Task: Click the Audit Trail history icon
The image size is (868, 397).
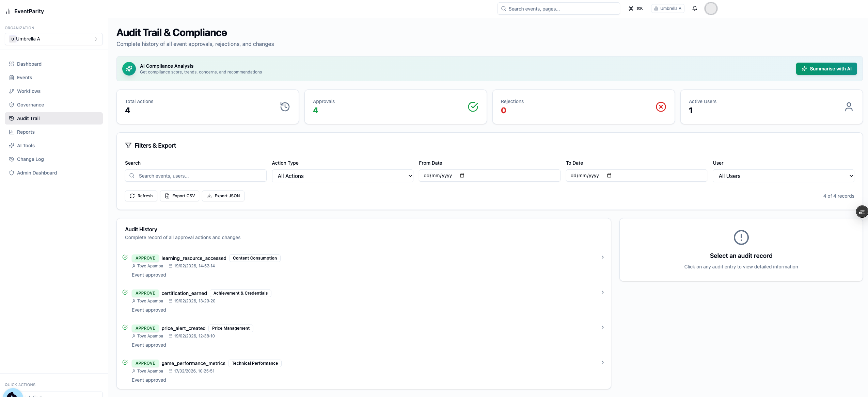Action: pos(12,118)
